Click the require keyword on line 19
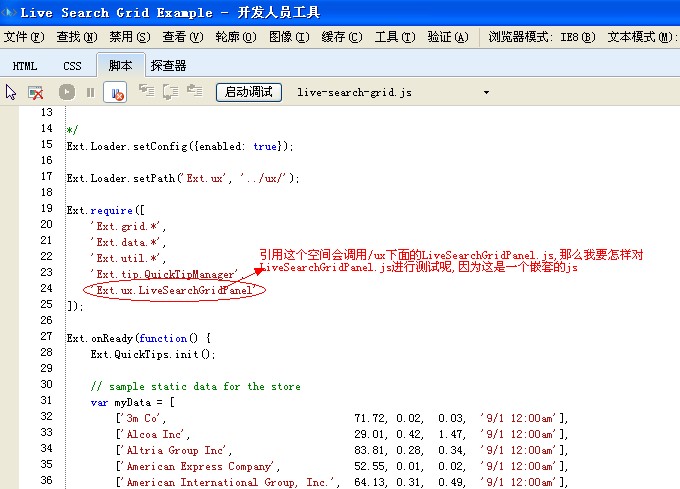This screenshot has width=680, height=489. 111,211
